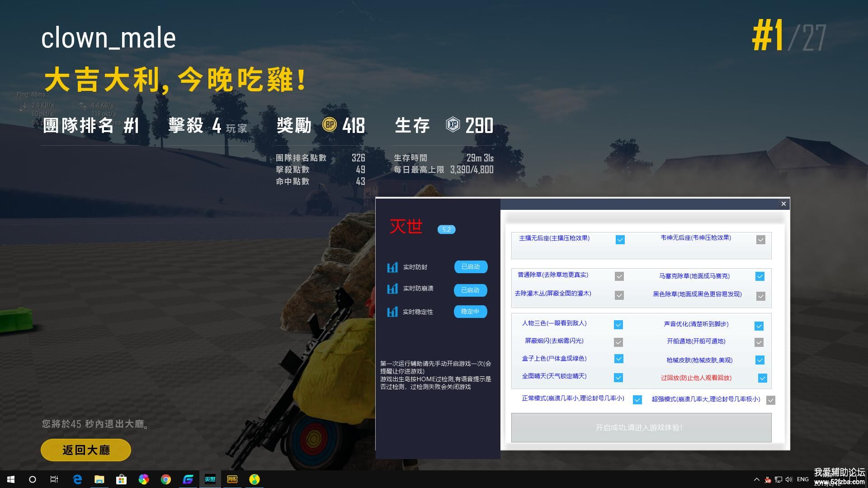Open the volume tray icon
Image resolution: width=868 pixels, height=488 pixels.
tap(789, 479)
